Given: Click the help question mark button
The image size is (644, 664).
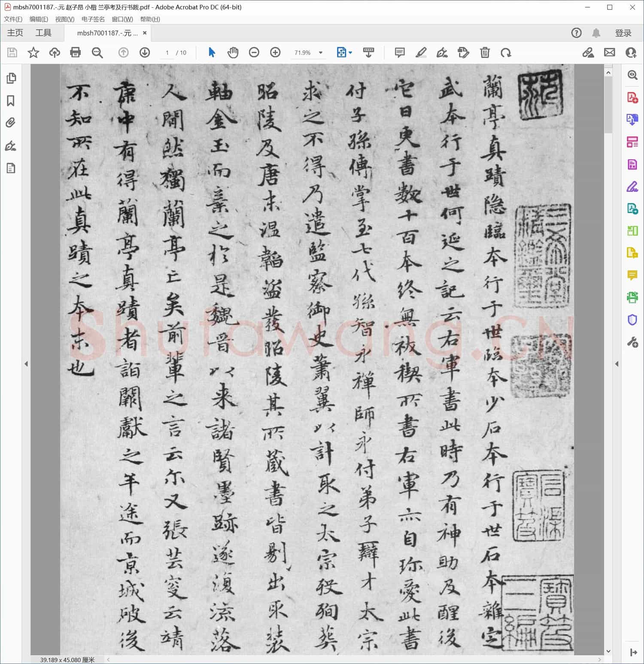Looking at the screenshot, I should point(576,33).
